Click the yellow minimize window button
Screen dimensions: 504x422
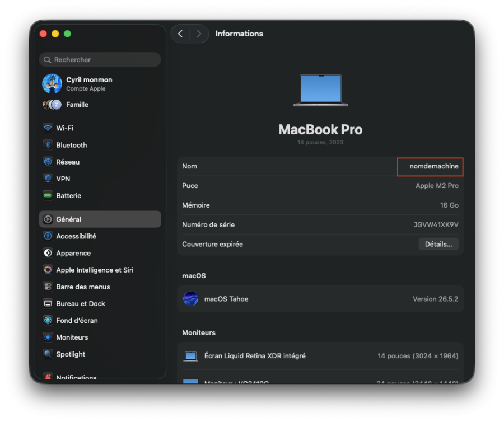coord(55,34)
